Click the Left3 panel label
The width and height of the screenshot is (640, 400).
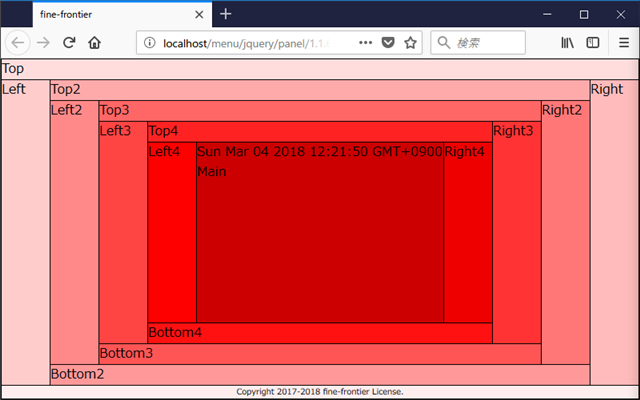pyautogui.click(x=116, y=131)
